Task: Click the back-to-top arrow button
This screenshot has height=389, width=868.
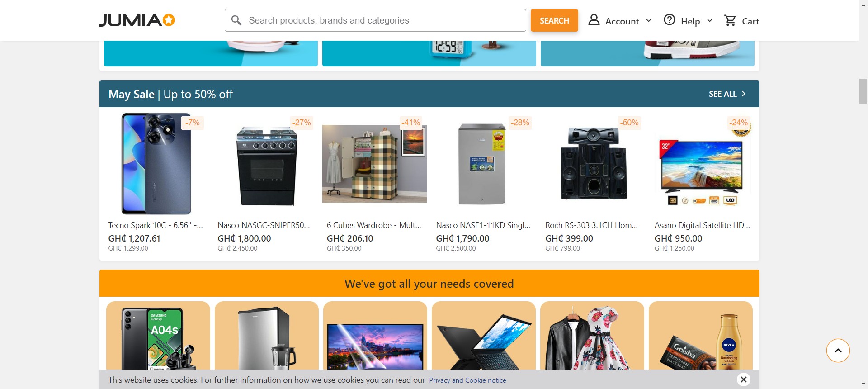Action: (838, 351)
